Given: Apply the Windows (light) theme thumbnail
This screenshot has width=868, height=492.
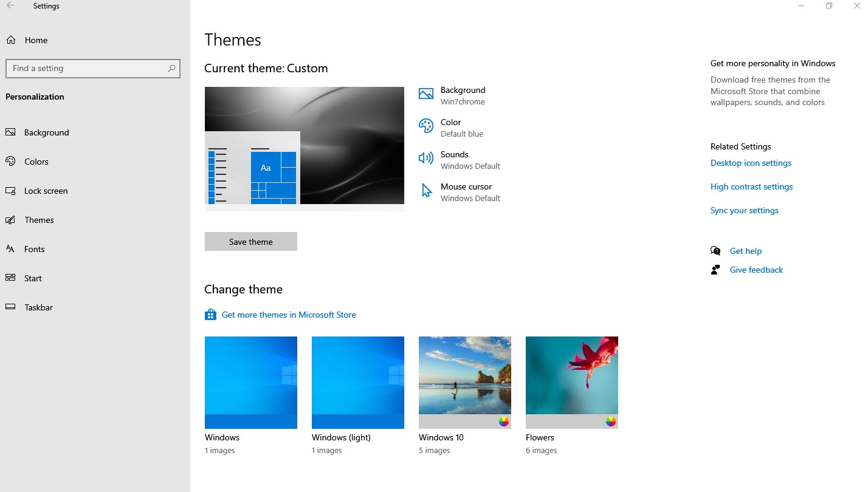Looking at the screenshot, I should (358, 383).
